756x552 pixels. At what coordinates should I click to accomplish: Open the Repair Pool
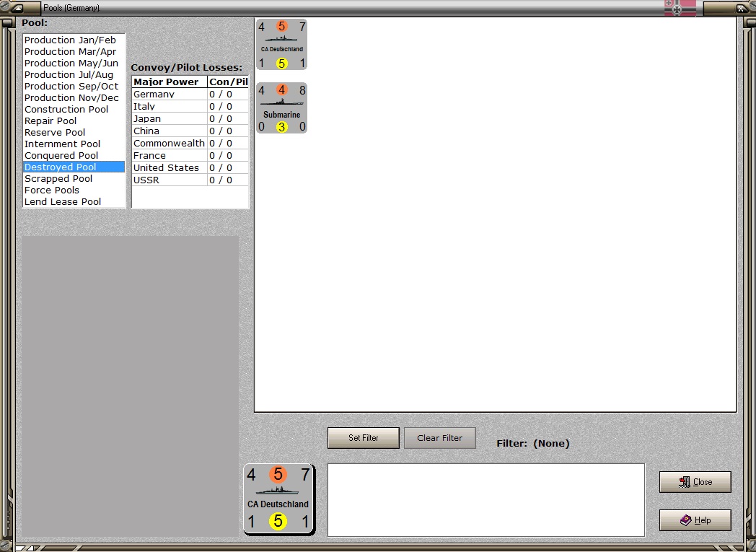pyautogui.click(x=74, y=121)
